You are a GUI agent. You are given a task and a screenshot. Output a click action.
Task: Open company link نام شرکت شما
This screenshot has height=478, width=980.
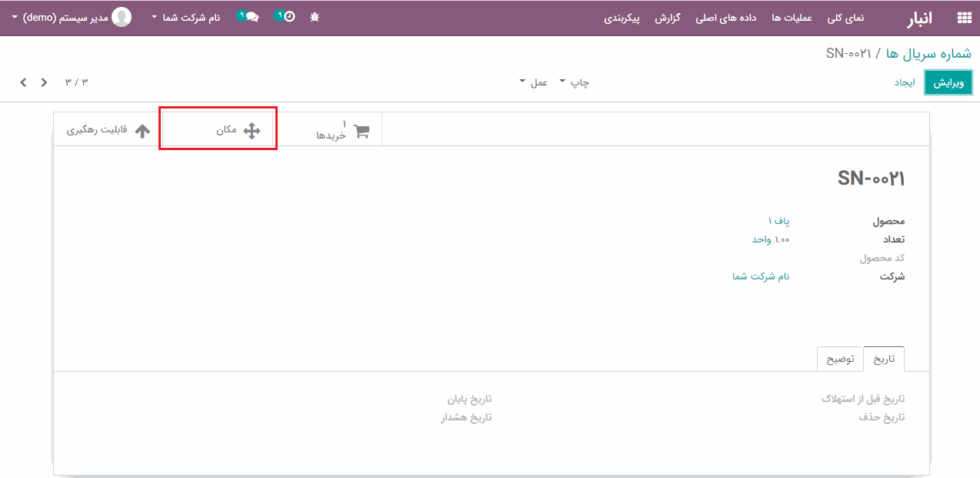click(x=761, y=276)
